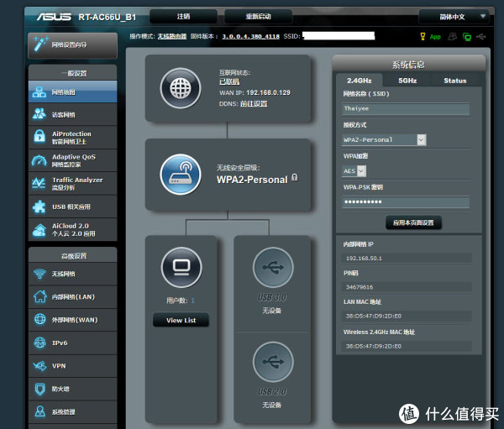Open Wireless settings Wi-Fi icon
Image resolution: width=504 pixels, height=429 pixels.
[x=39, y=274]
